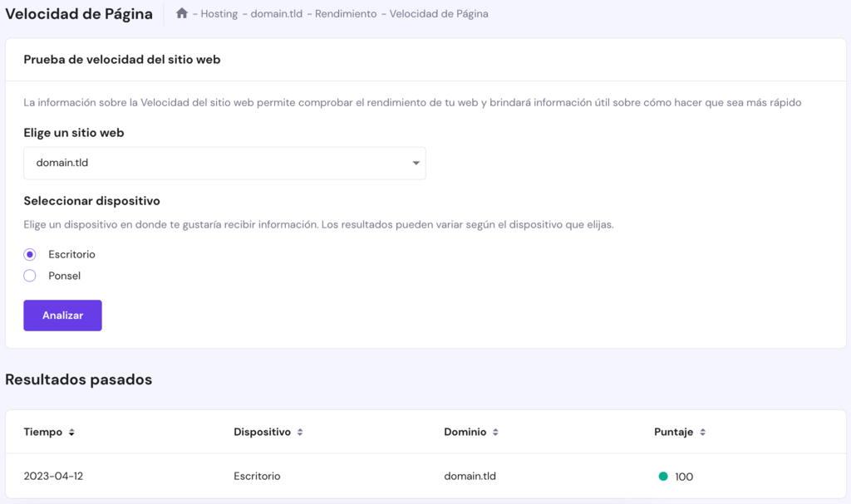Click the home icon in the breadcrumb
The image size is (851, 504).
pyautogui.click(x=182, y=13)
